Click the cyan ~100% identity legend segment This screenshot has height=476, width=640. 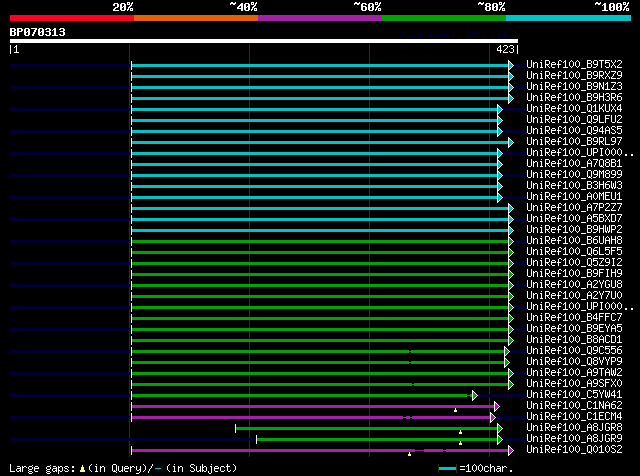569,18
